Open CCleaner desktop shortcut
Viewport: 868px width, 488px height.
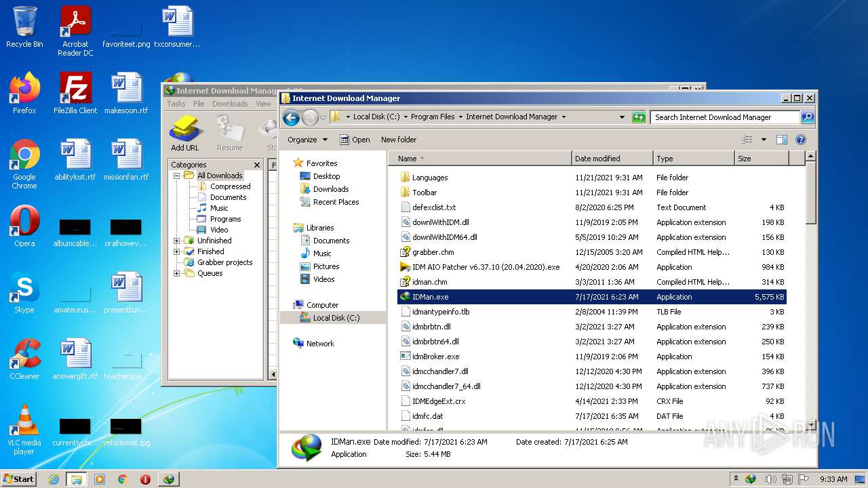pyautogui.click(x=24, y=359)
